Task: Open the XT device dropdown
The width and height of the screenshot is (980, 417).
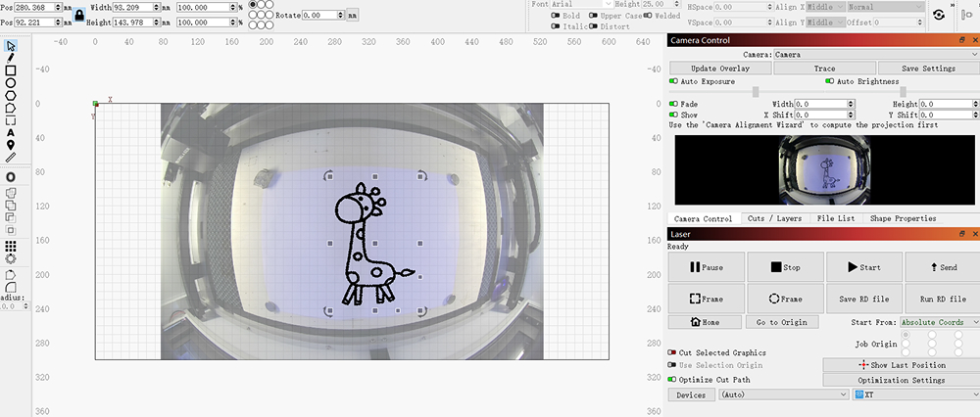Action: click(915, 395)
